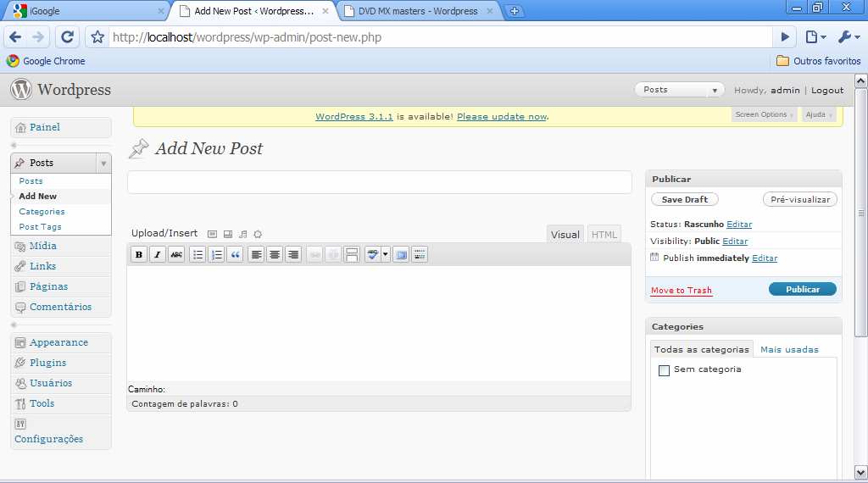Click the Add Media upload icon

(258, 234)
